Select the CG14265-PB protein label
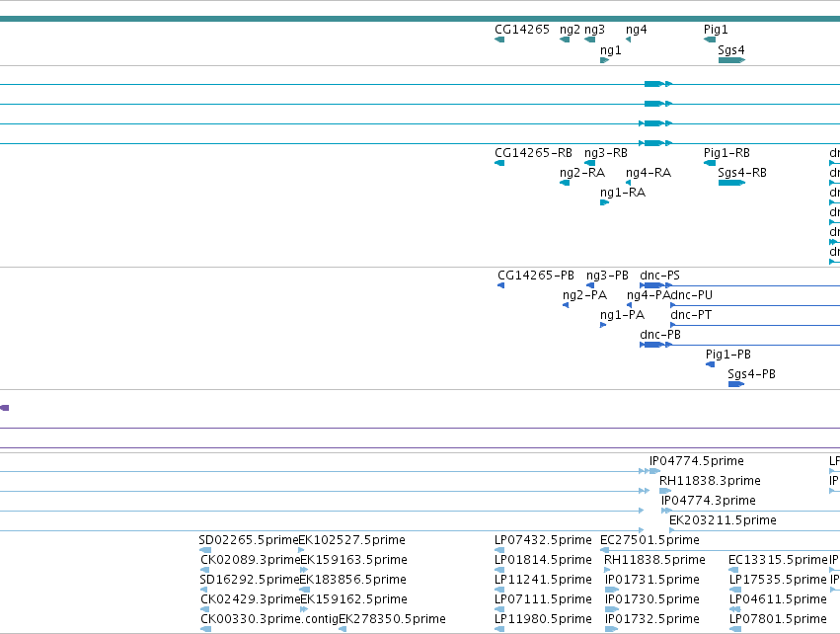 [536, 276]
